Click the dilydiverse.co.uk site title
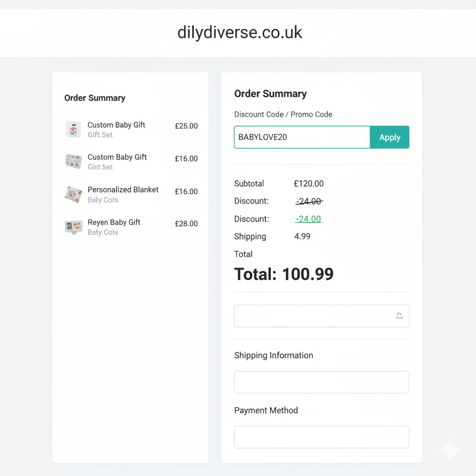 [240, 33]
